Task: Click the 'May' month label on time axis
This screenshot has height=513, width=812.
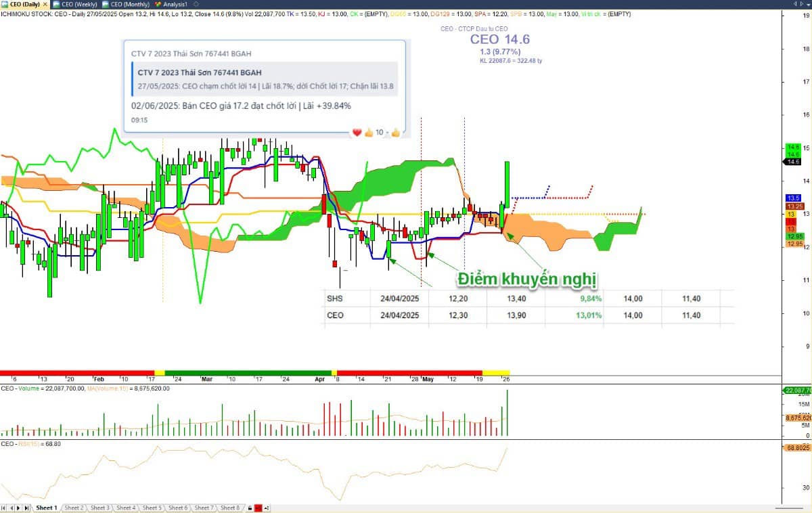Action: [428, 380]
